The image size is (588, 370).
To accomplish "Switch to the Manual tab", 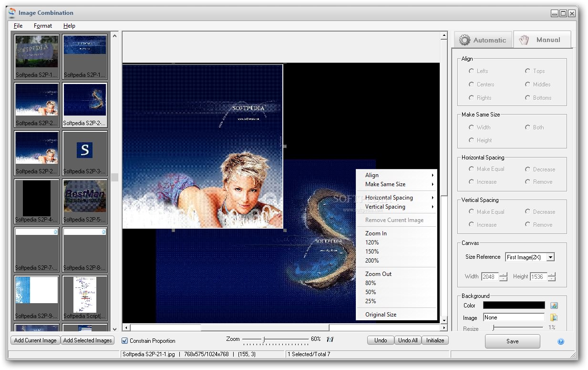I will pos(542,40).
